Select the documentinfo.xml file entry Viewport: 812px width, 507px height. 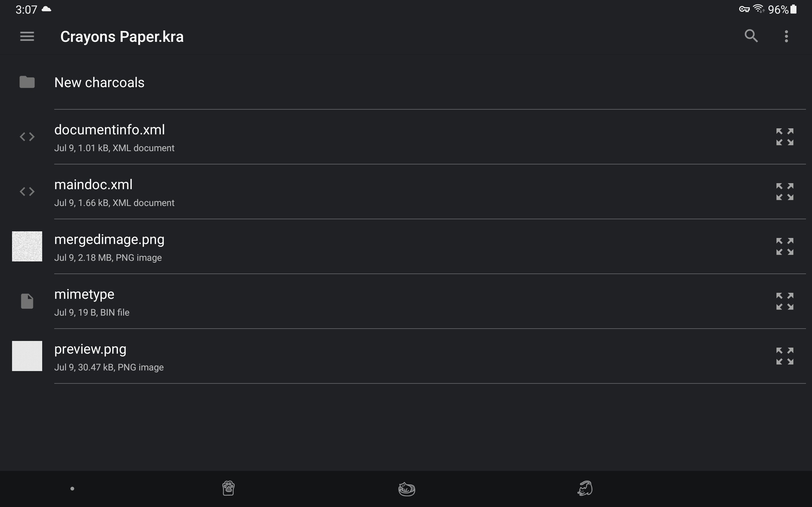[x=406, y=137]
